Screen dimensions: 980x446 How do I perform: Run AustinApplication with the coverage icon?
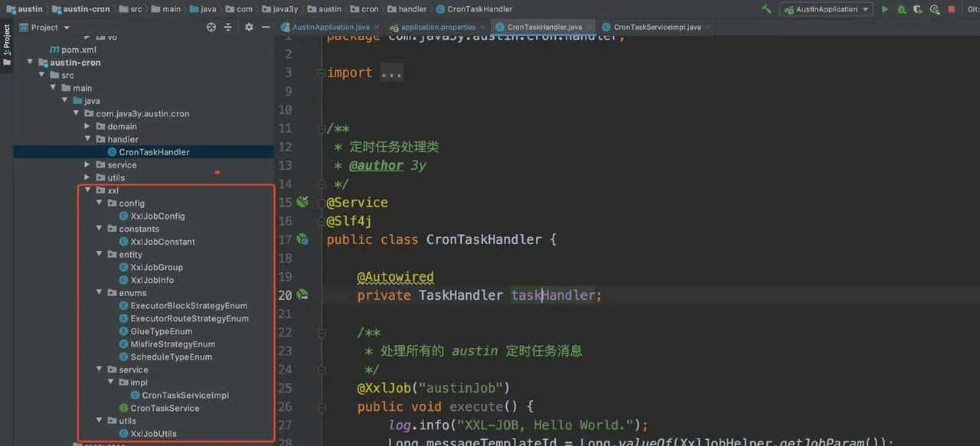point(918,8)
